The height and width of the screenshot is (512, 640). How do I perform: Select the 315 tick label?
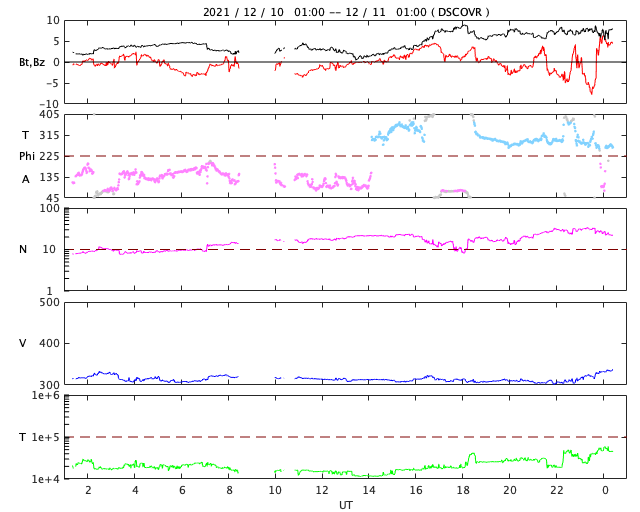pyautogui.click(x=49, y=135)
